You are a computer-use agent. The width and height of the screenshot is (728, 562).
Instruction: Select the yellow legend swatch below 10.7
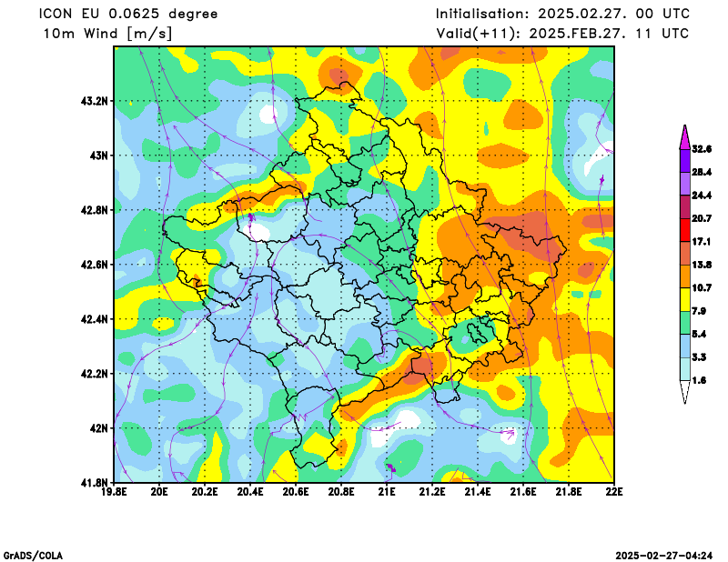point(685,299)
